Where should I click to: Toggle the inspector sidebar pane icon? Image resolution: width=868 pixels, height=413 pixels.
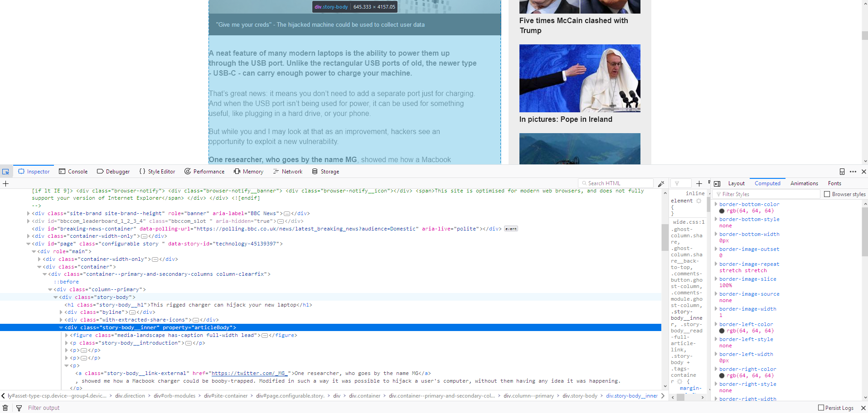717,183
